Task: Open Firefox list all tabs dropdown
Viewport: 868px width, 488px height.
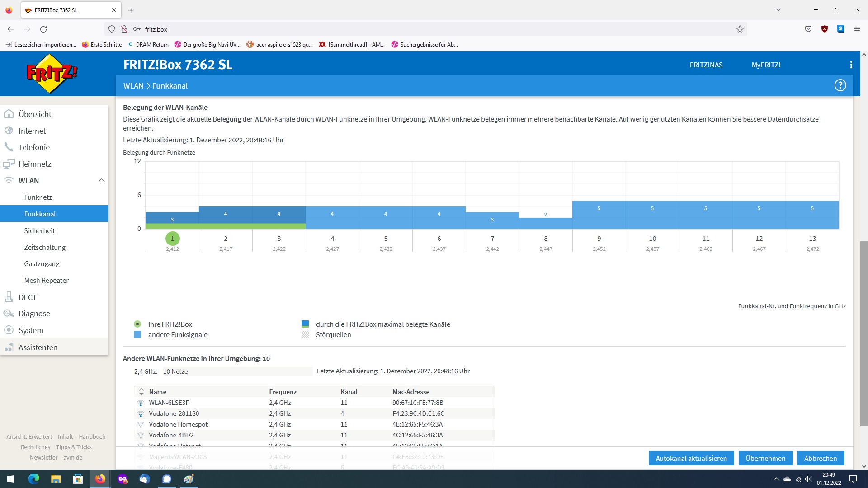Action: click(x=778, y=10)
